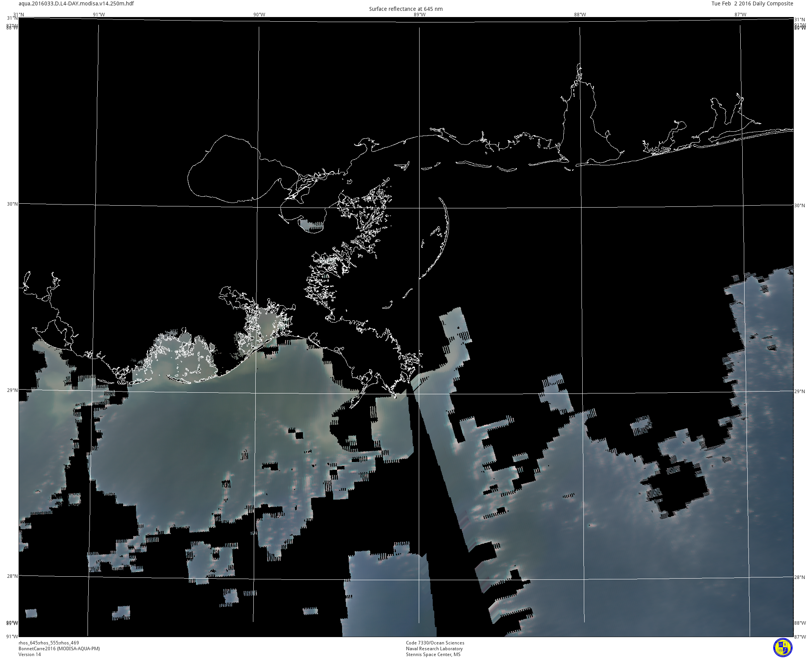
Task: Click the 91°W label on top axis
Action: tap(99, 15)
